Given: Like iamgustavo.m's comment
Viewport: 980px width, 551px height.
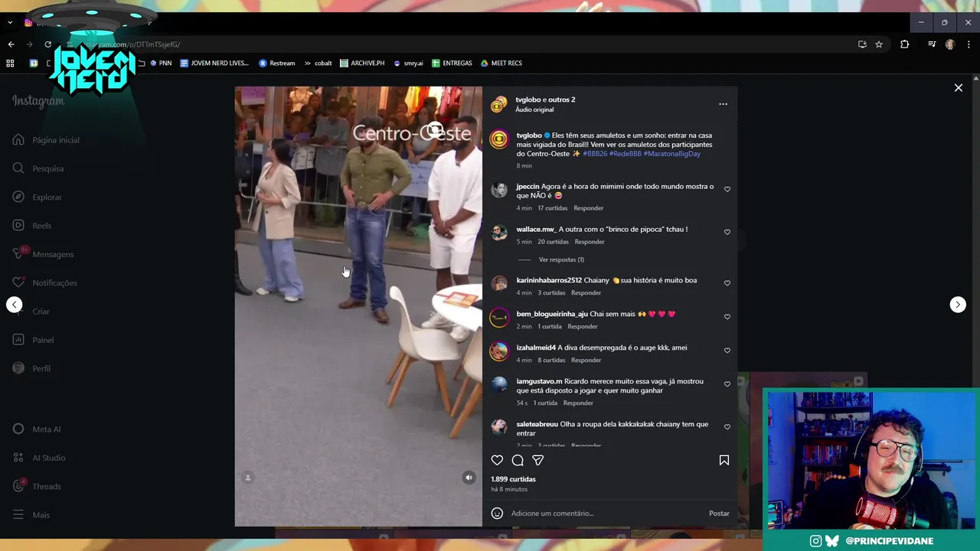Looking at the screenshot, I should point(727,384).
